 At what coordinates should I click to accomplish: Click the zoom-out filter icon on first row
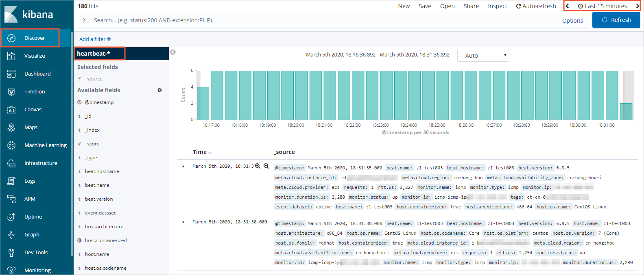266,166
